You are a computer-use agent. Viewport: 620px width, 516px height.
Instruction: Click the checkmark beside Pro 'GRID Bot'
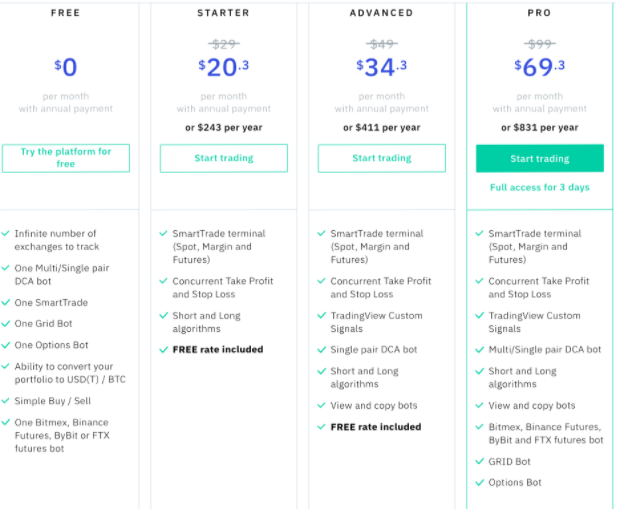[479, 462]
